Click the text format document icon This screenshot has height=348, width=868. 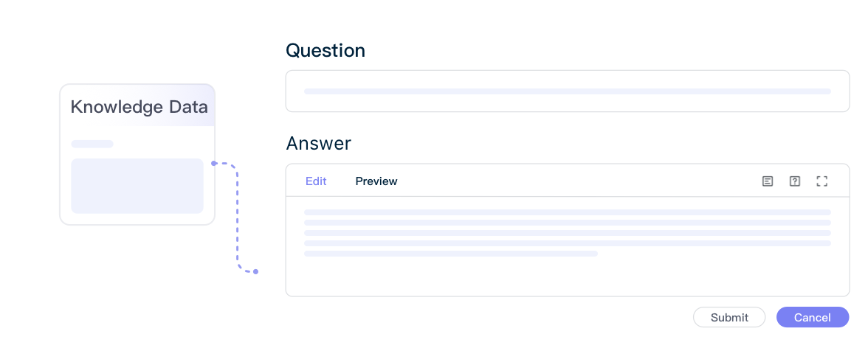[768, 181]
